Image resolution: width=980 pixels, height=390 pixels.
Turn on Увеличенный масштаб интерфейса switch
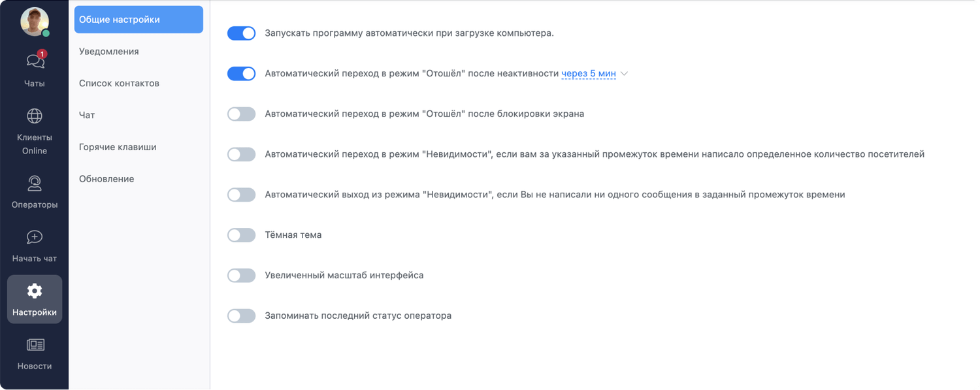(x=241, y=276)
